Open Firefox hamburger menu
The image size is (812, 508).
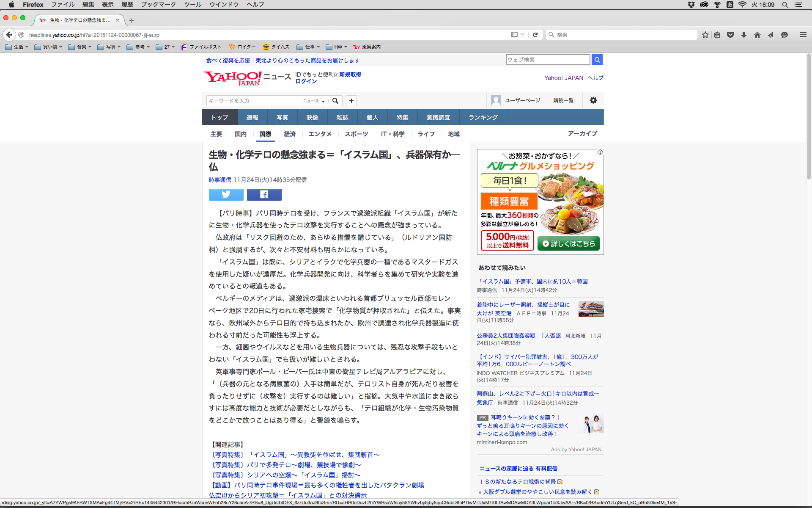[x=803, y=35]
